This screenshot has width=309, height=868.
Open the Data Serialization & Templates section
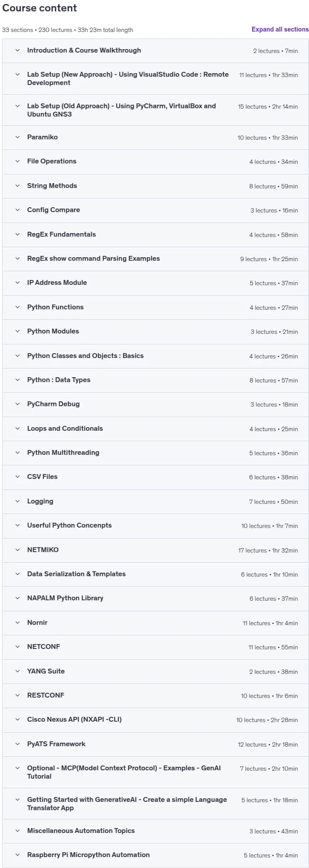tap(156, 574)
